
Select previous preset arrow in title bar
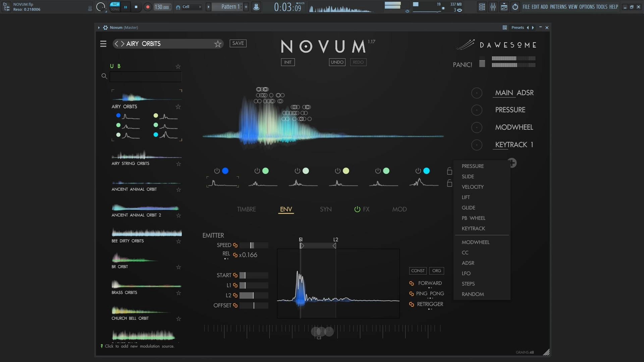[x=528, y=27]
